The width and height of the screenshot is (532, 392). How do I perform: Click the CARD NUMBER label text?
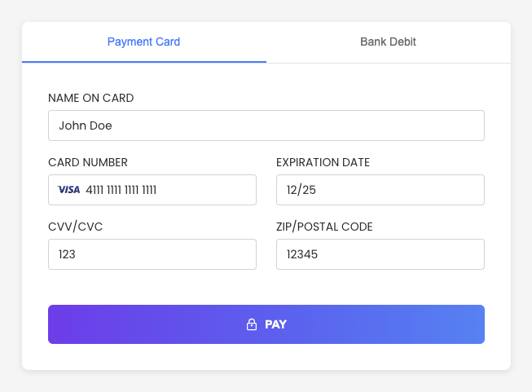[88, 162]
